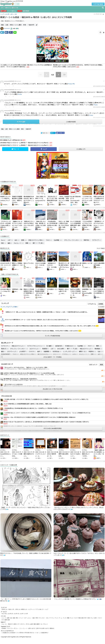Open the 新潟ソーシャル書店 tag under the title
105x644 pixels.
[x=15, y=25]
